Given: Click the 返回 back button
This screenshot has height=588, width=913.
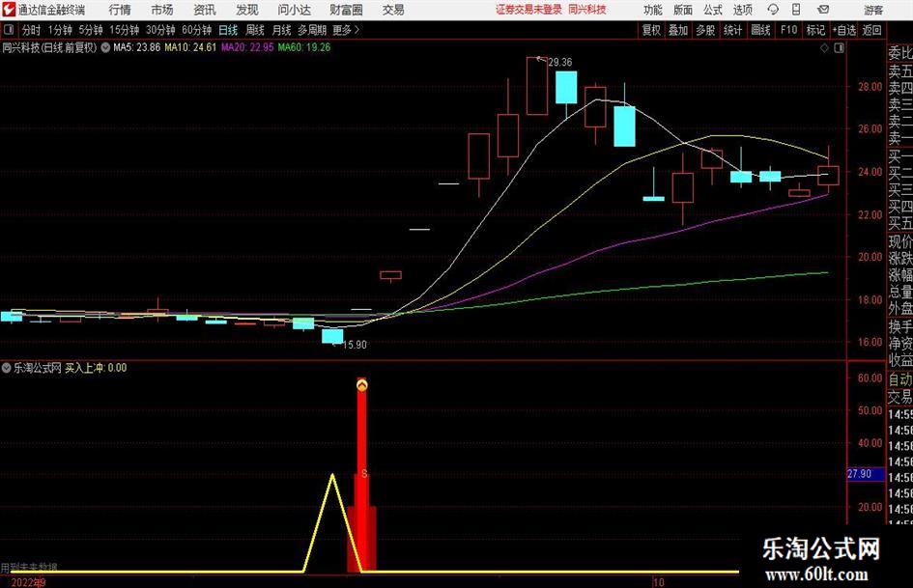Looking at the screenshot, I should click(871, 30).
